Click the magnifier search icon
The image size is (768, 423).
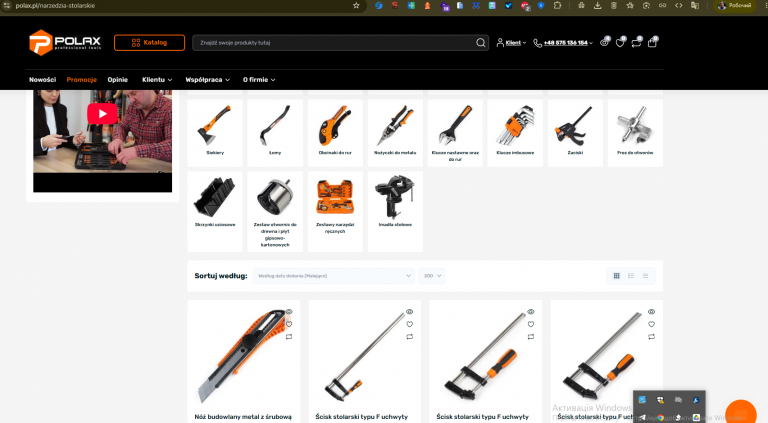[480, 43]
